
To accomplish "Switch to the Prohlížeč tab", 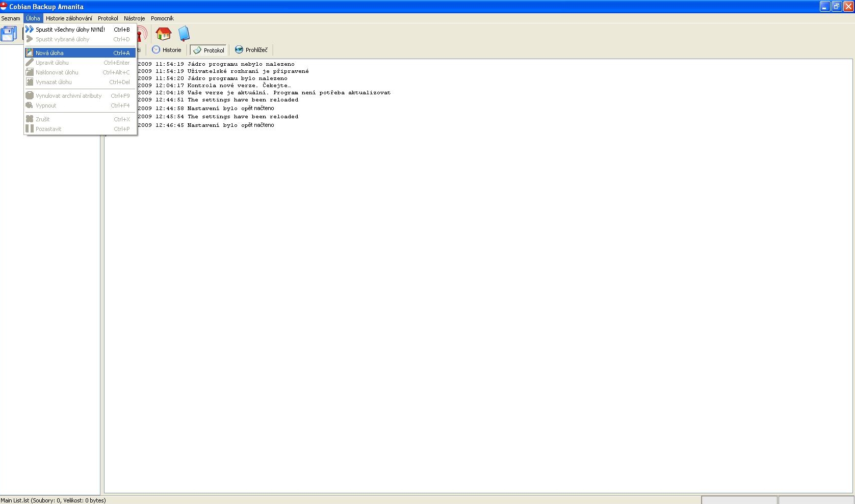I will click(x=251, y=50).
